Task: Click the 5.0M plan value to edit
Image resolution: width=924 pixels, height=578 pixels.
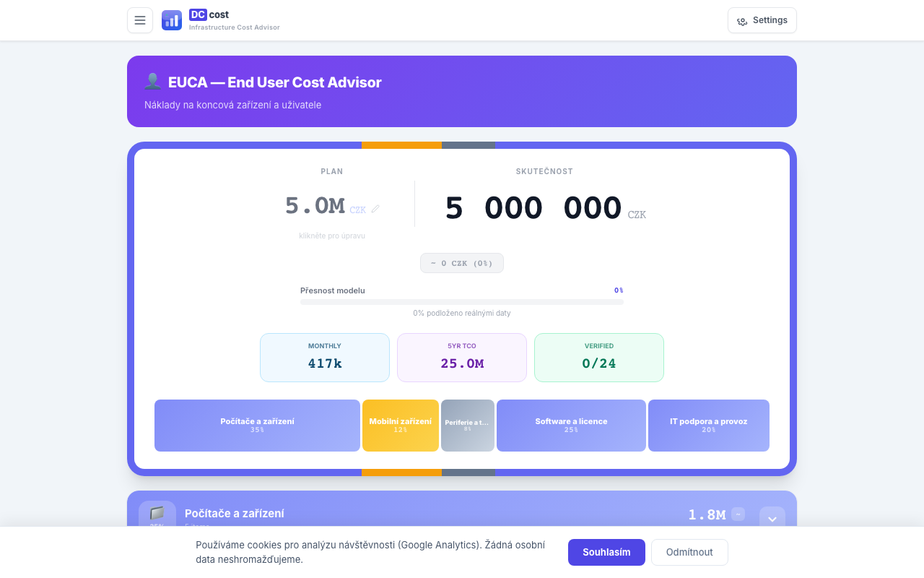Action: [315, 206]
